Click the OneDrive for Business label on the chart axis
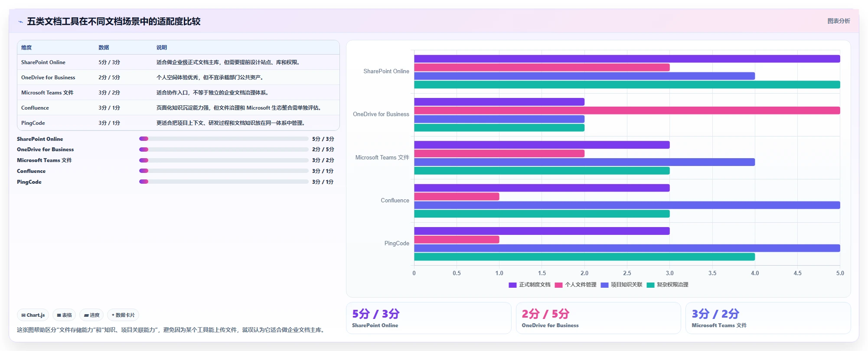Viewport: 868px width, 351px height. click(381, 114)
